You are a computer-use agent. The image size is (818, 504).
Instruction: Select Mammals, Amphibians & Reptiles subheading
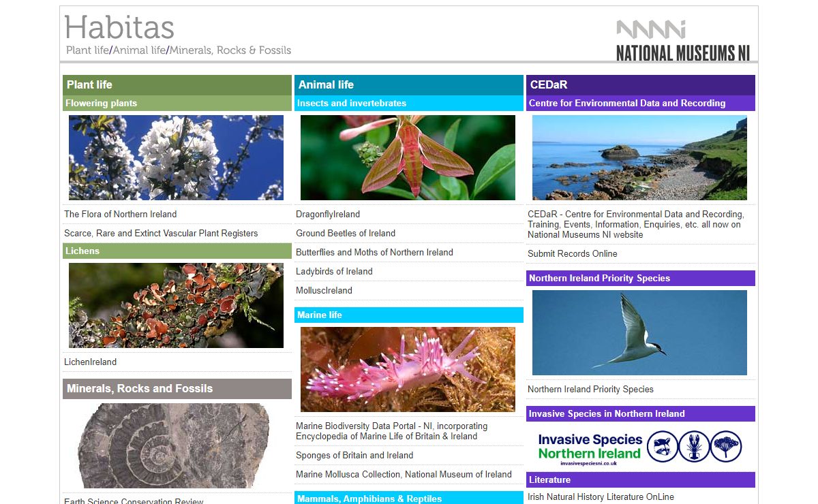pyautogui.click(x=409, y=498)
